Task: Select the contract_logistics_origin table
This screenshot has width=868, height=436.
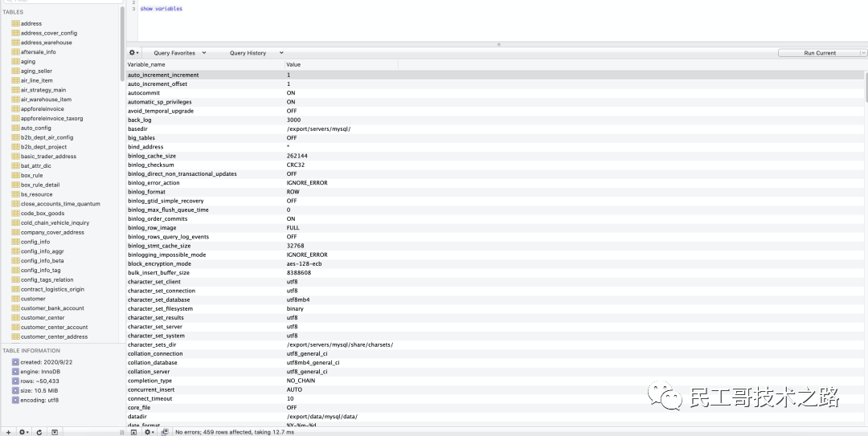Action: [x=52, y=289]
